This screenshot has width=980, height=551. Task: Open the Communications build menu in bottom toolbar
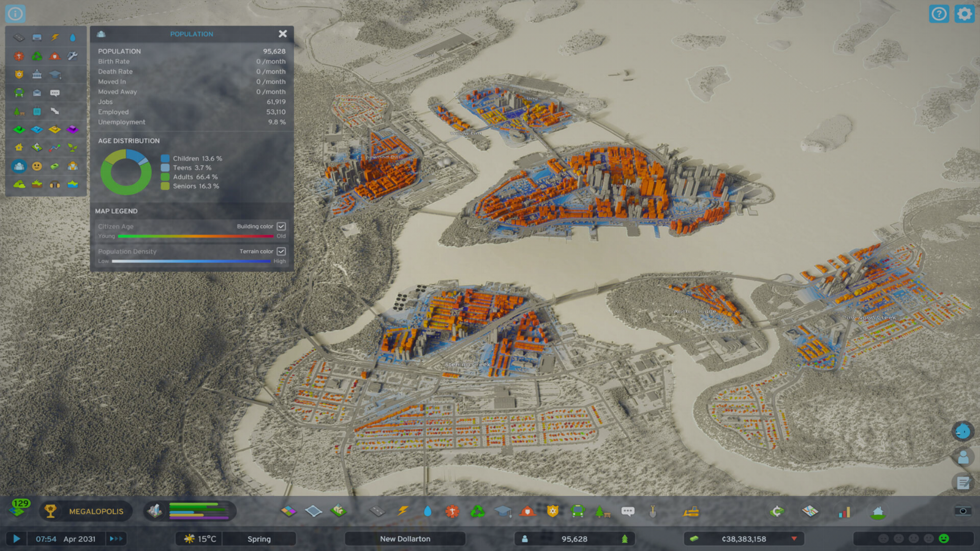(628, 511)
